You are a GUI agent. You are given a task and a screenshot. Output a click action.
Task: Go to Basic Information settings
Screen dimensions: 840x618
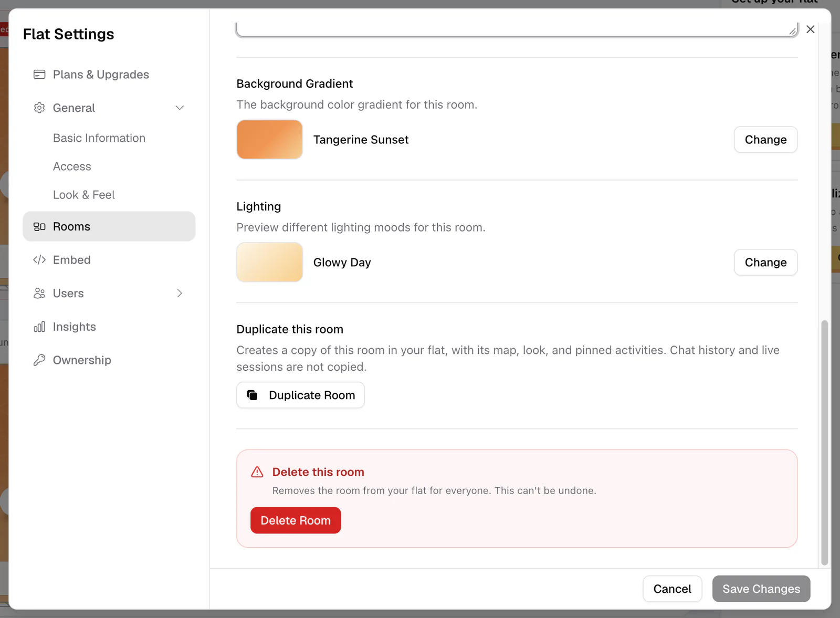[99, 138]
